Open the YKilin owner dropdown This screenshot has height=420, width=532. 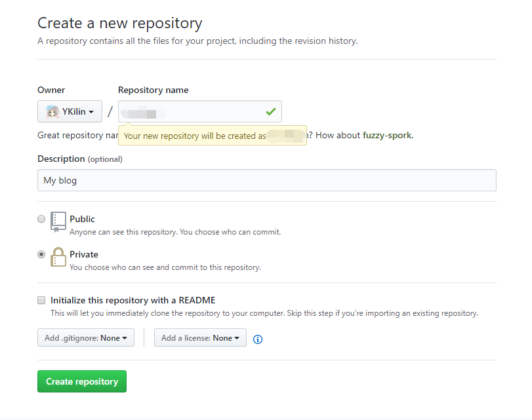tap(70, 111)
